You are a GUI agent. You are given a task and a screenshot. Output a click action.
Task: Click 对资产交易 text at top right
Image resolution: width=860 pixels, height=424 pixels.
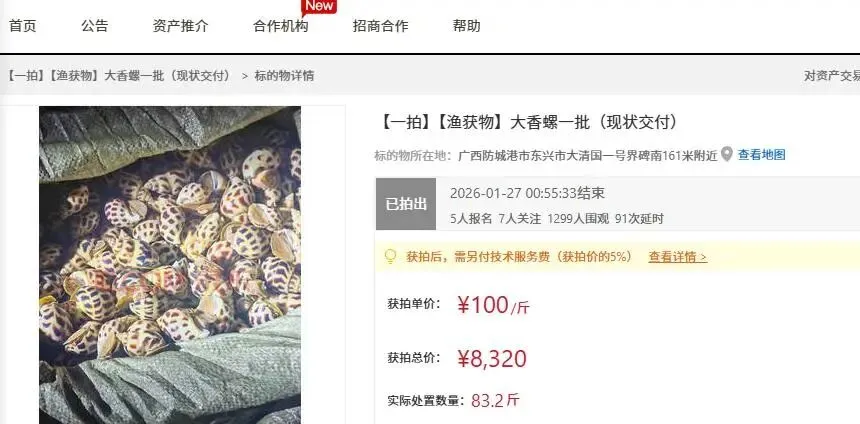click(832, 76)
